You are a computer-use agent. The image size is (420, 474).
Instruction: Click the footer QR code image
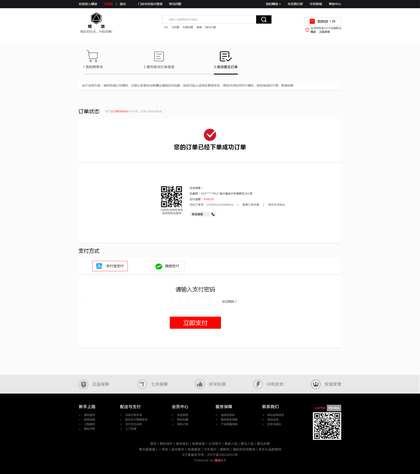[327, 426]
